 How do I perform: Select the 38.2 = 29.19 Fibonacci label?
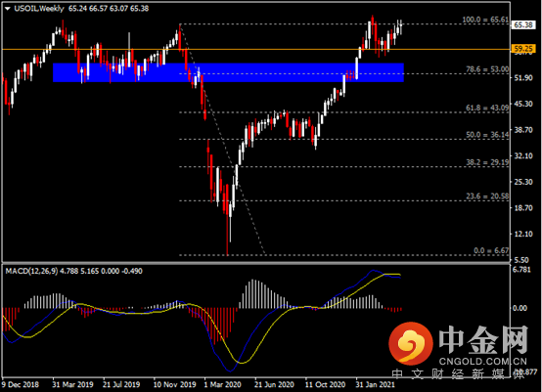(x=487, y=162)
